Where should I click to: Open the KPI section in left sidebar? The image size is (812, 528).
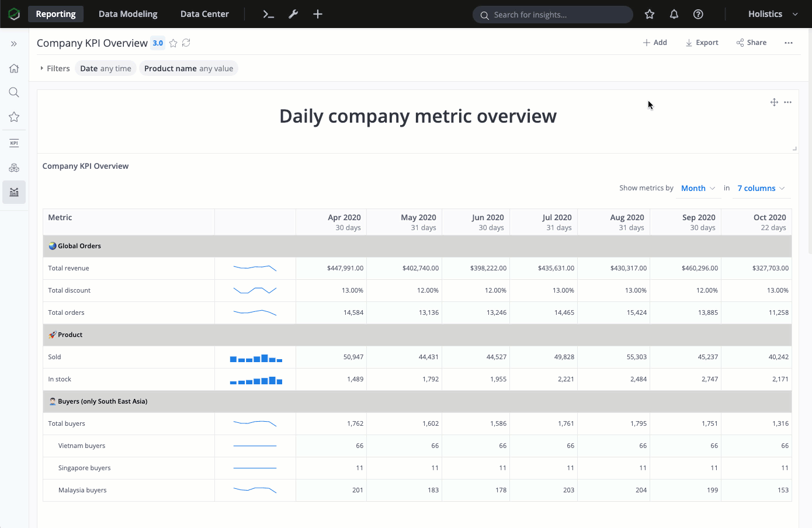click(x=13, y=143)
